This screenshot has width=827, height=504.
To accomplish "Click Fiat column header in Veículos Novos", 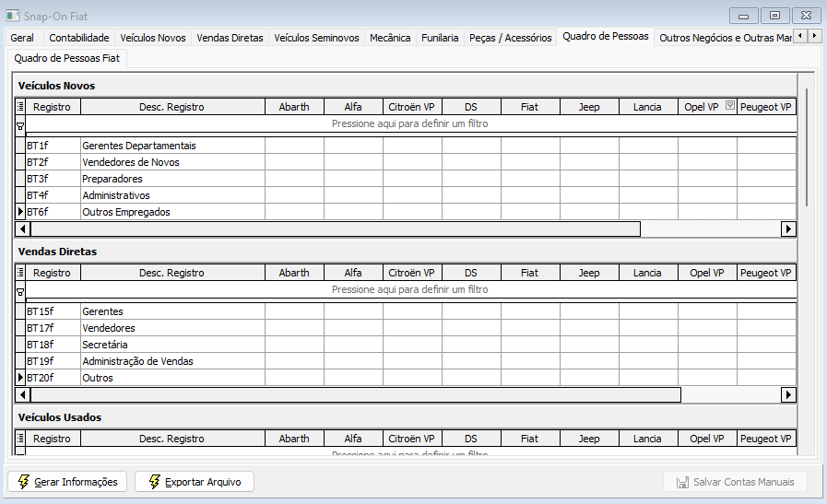I will coord(530,107).
